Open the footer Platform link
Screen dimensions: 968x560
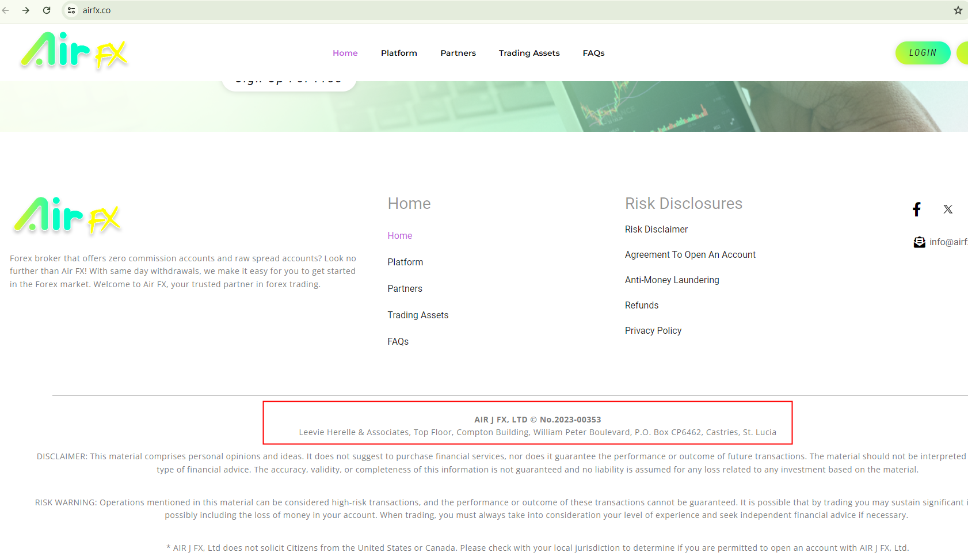[405, 262]
